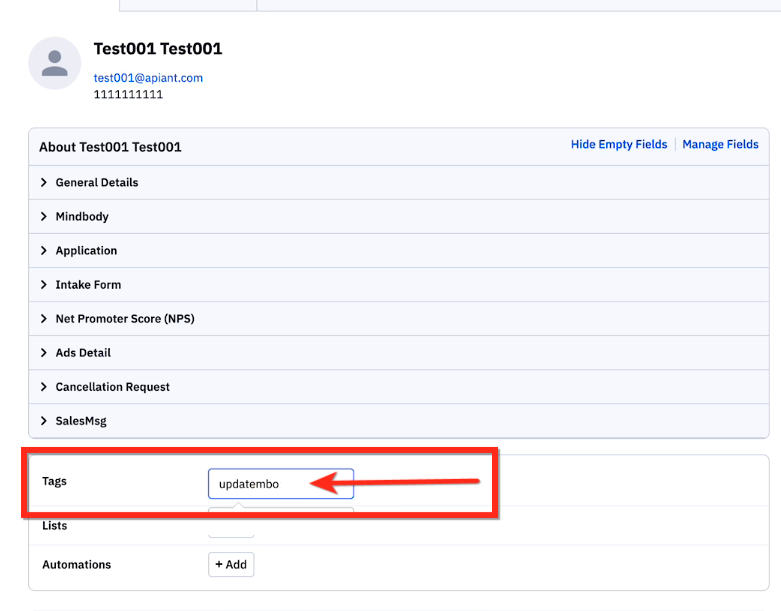
Task: Expand the Intake Form section
Action: (x=88, y=285)
